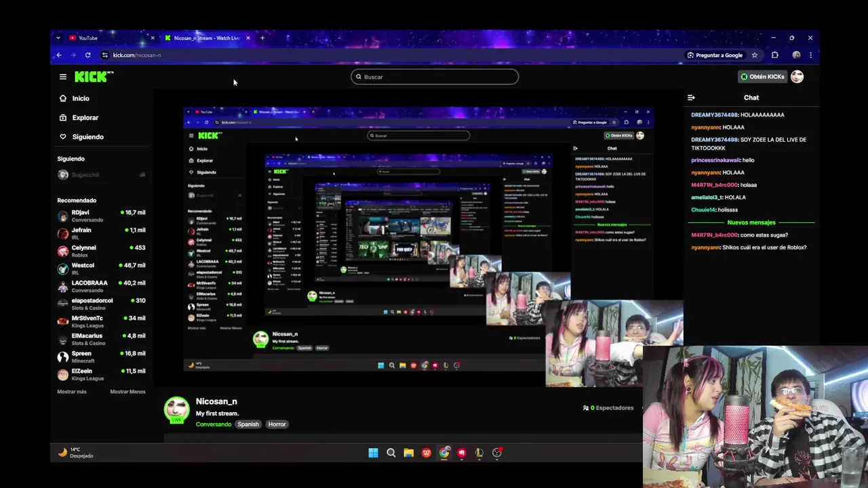This screenshot has height=488, width=868.
Task: Open Celynnel recommended channel
Action: click(102, 251)
